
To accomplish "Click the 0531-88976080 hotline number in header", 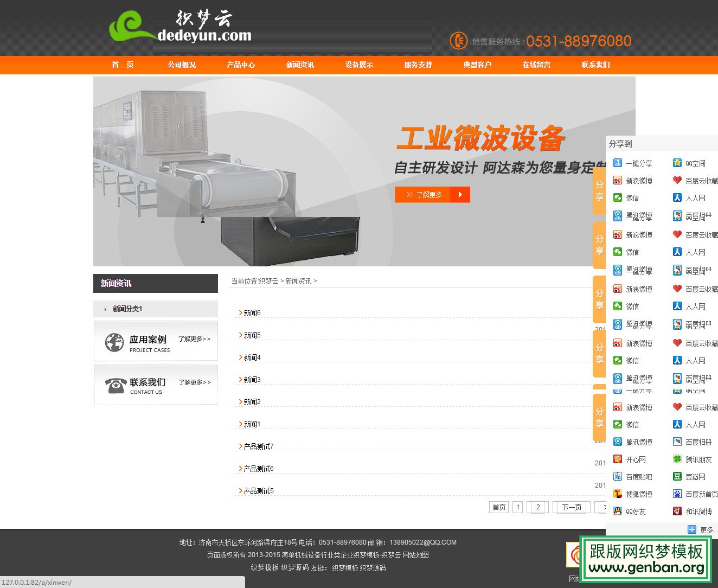I will coord(579,41).
